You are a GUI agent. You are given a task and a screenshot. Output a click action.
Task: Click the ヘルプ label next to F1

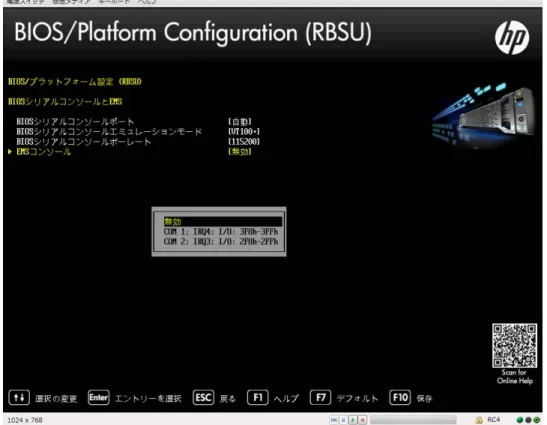point(286,398)
